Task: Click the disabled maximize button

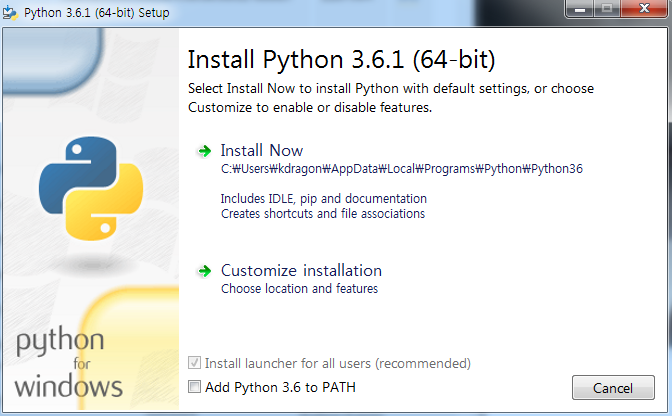Action: click(607, 9)
